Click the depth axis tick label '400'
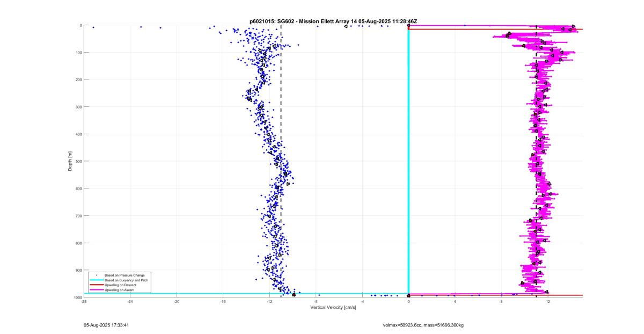 click(78, 134)
